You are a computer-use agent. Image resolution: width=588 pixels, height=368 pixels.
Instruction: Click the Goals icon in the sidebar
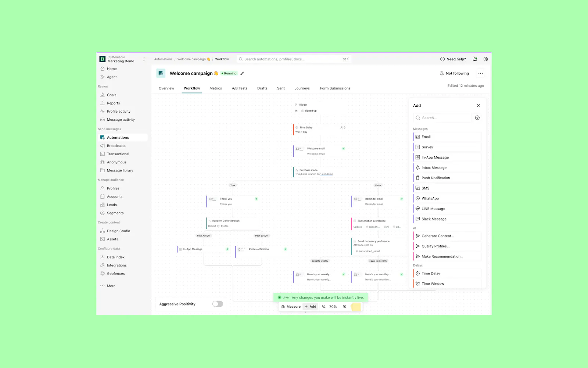103,95
